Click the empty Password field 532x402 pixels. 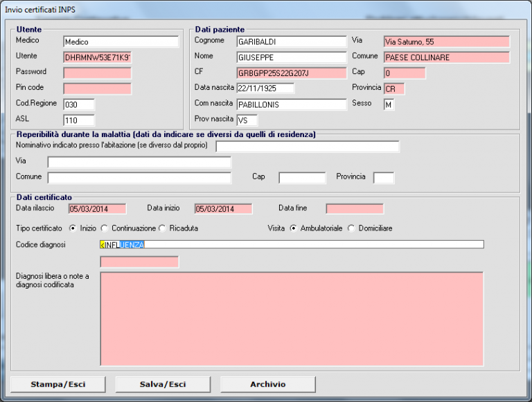tap(98, 73)
